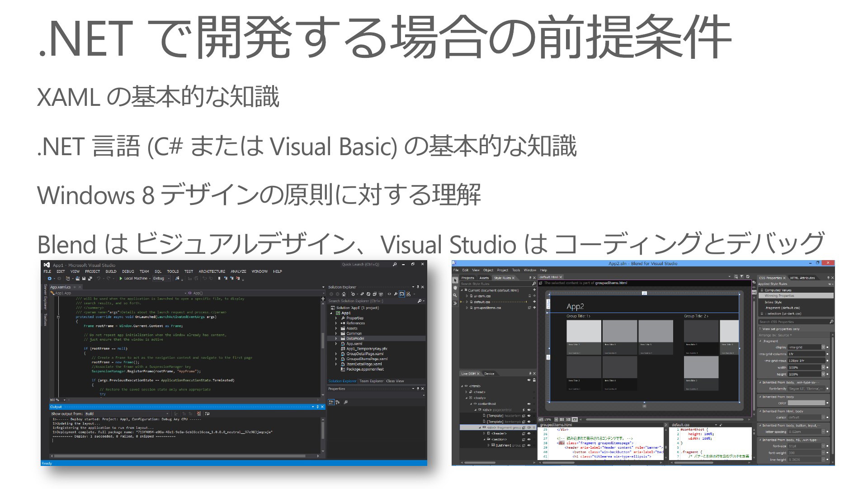Open Debug configuration dropdown in Visual Studio

(162, 278)
